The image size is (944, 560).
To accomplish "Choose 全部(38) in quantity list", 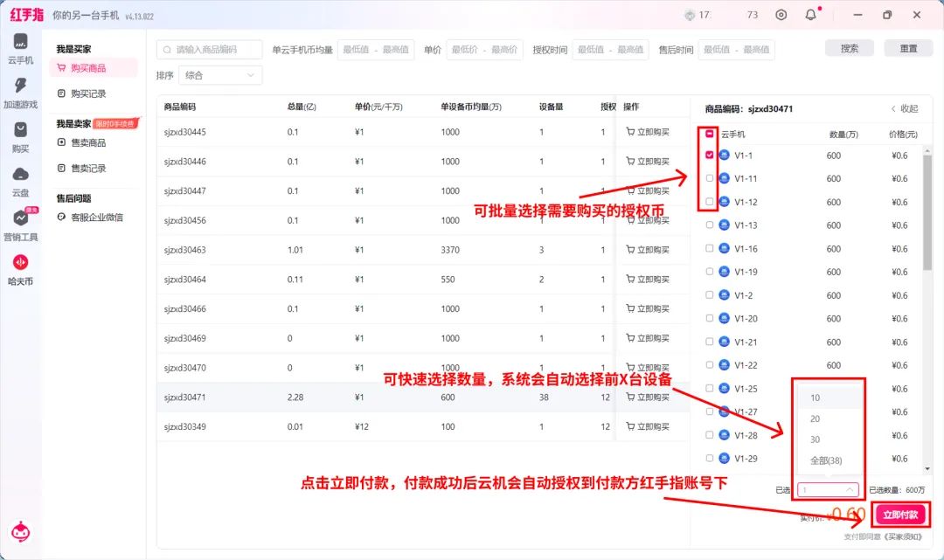I will [829, 460].
